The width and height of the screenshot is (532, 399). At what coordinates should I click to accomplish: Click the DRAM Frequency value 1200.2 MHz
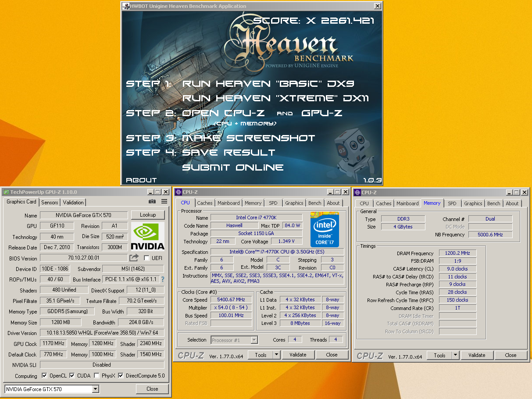tap(457, 253)
